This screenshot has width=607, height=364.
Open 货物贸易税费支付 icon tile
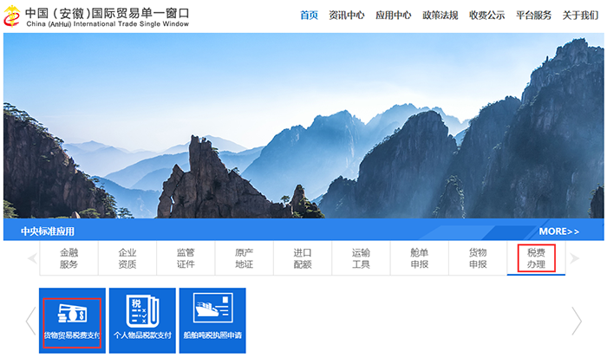[72, 321]
